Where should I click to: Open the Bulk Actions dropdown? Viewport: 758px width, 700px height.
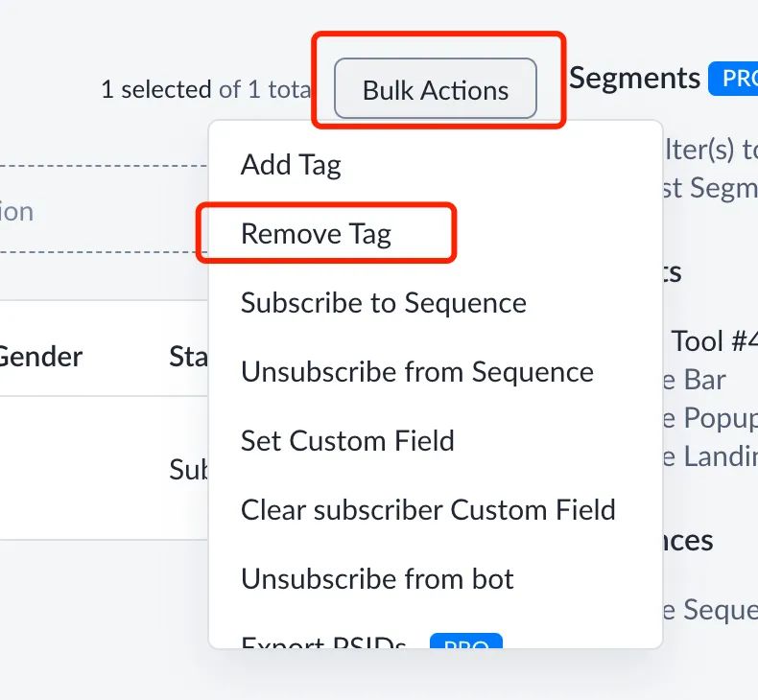click(435, 88)
